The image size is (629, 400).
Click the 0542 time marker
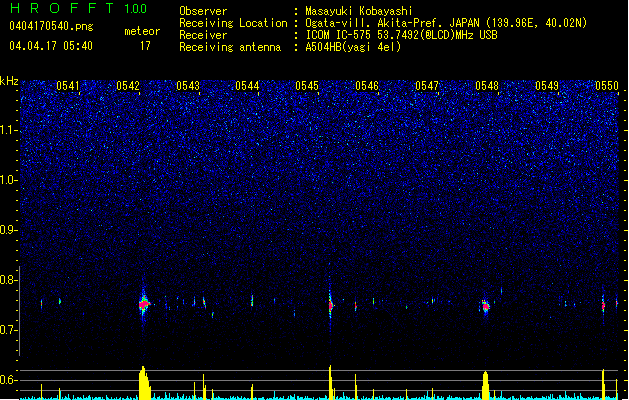click(128, 86)
